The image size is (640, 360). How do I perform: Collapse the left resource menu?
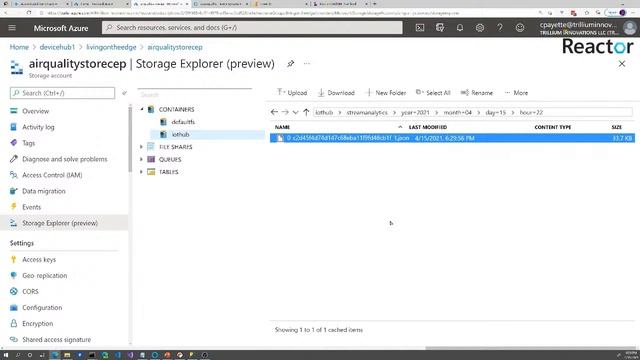[x=124, y=93]
